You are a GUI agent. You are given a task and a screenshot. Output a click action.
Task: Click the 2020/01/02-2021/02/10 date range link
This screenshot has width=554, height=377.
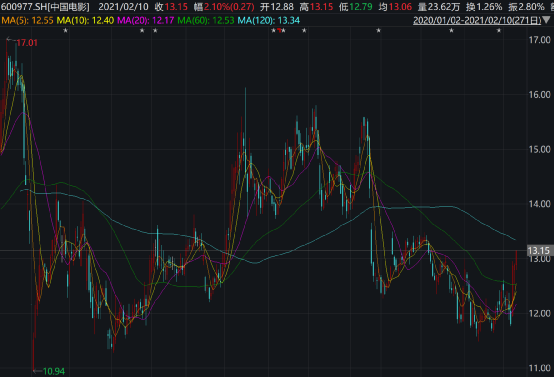[x=477, y=20]
